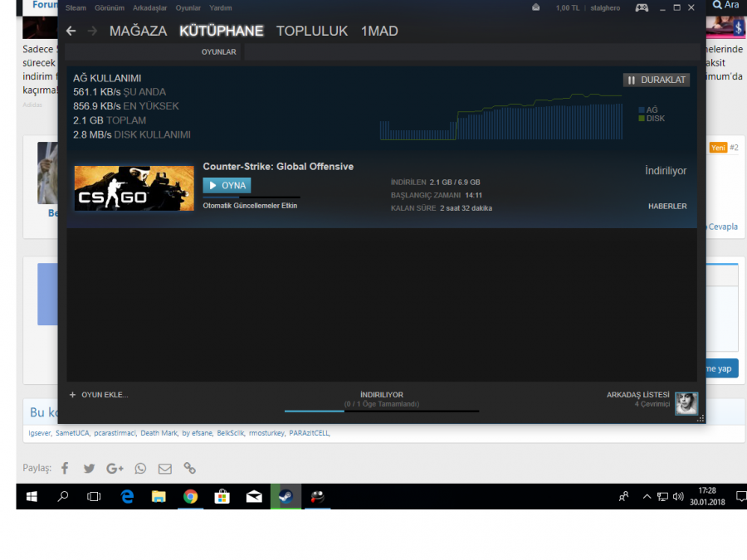
Task: Copy link icon in browser share row
Action: pos(189,469)
